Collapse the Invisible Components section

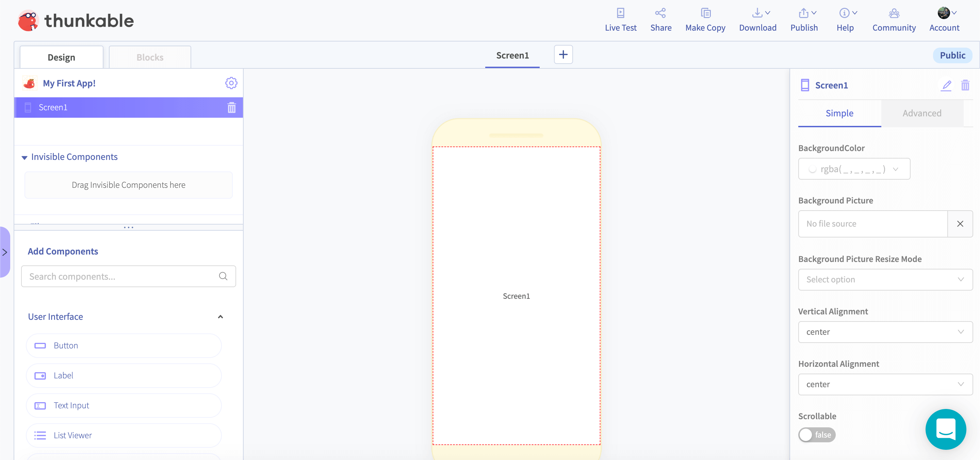pyautogui.click(x=25, y=157)
